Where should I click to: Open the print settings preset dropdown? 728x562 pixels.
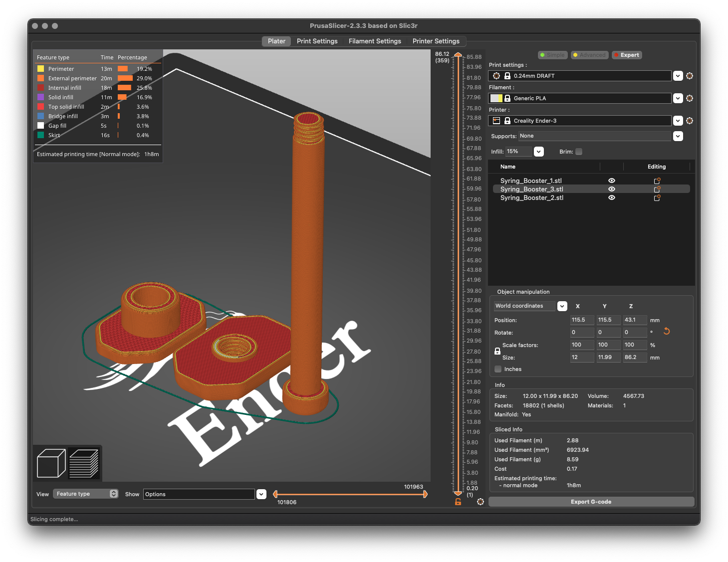pyautogui.click(x=678, y=76)
